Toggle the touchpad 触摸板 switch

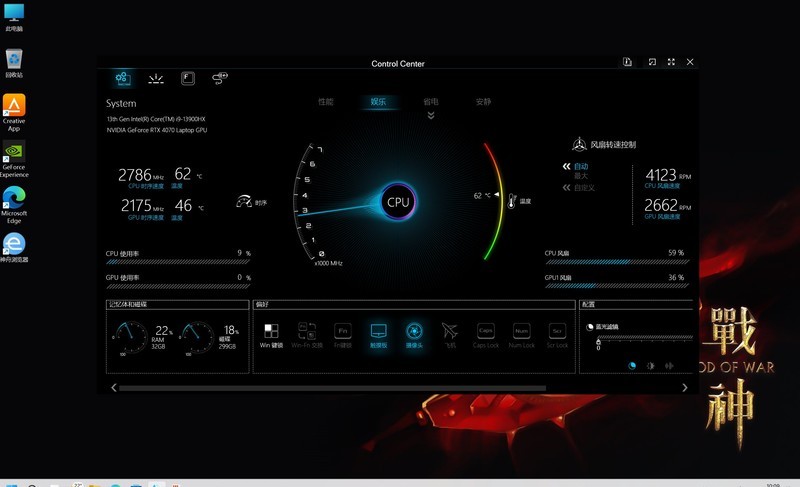(x=379, y=335)
